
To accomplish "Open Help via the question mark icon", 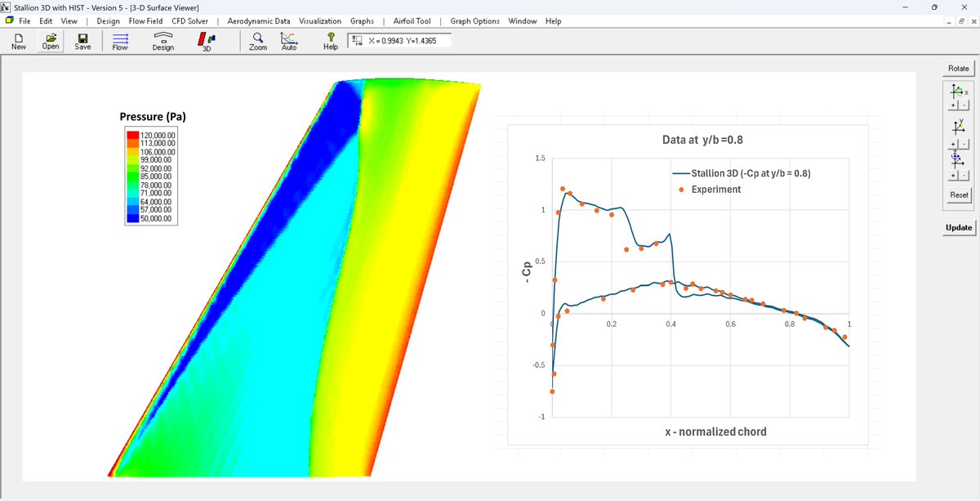I will [x=330, y=42].
